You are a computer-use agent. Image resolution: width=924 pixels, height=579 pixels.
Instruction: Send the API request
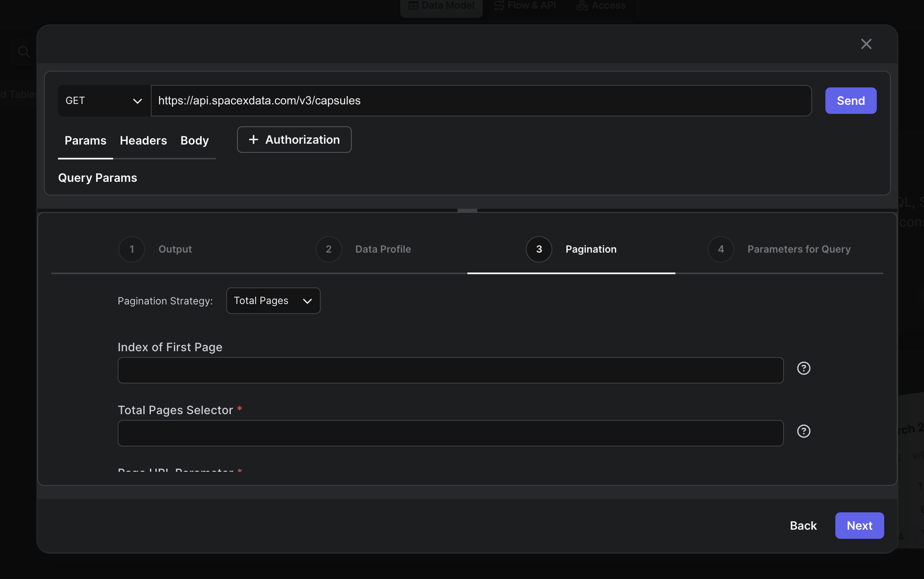tap(851, 101)
